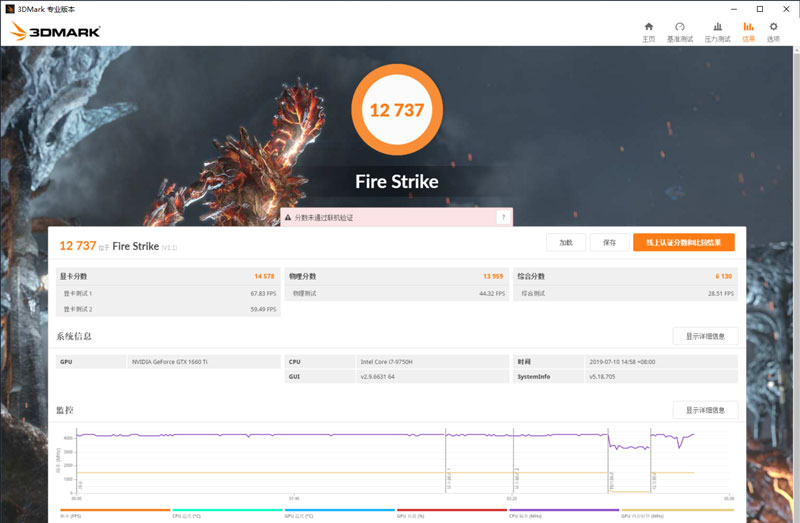Click the 12 737 score in result header
Viewport: 800px width, 523px height.
coord(78,246)
